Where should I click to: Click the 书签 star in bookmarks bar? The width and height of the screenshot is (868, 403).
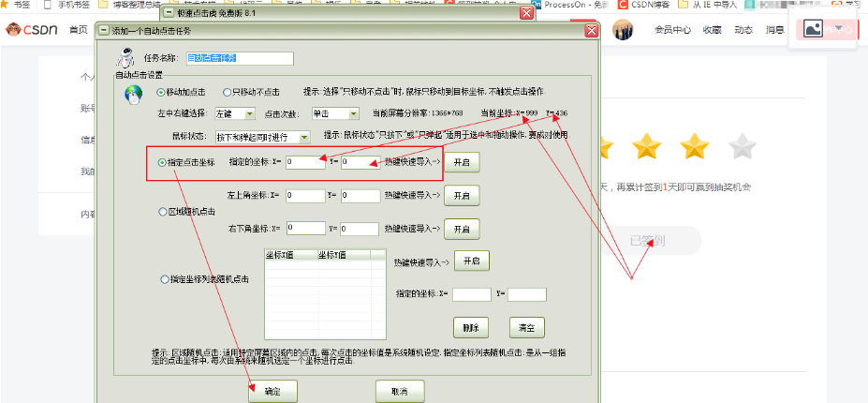coord(5,4)
